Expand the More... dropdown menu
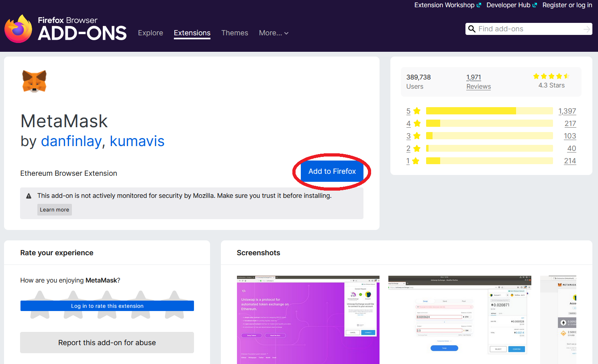 coord(273,33)
